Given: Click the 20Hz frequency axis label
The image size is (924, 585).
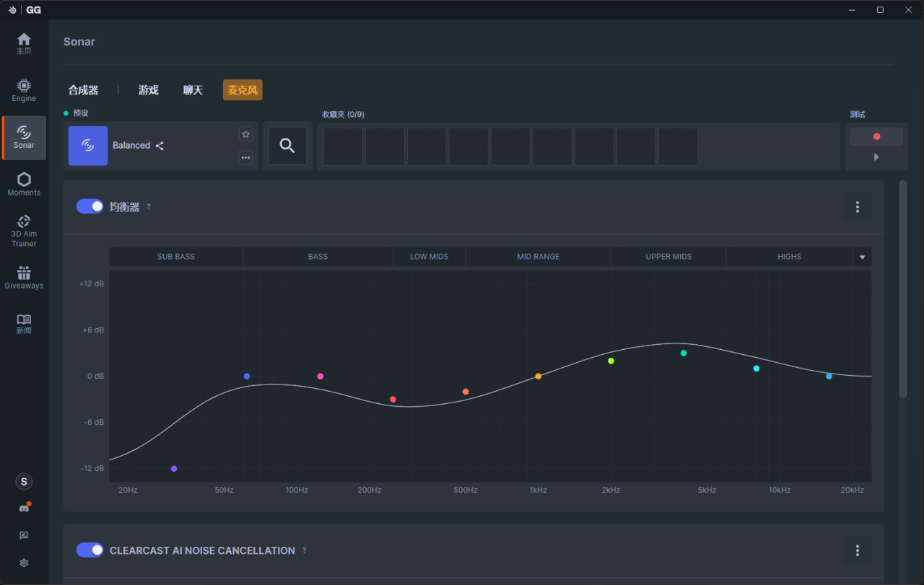Looking at the screenshot, I should [128, 491].
